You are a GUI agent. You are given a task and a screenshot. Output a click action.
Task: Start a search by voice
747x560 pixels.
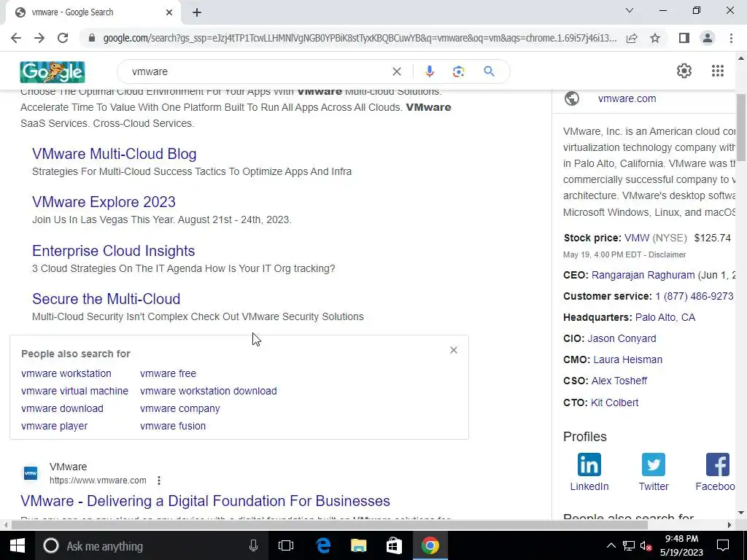click(429, 71)
